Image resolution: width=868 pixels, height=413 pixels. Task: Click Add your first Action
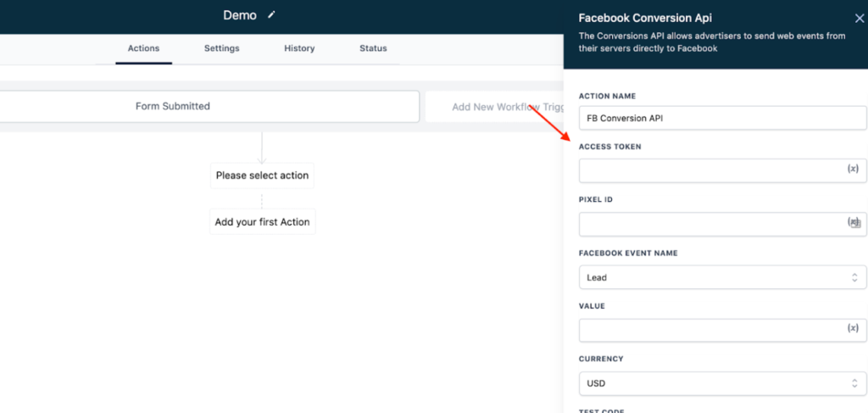[262, 222]
